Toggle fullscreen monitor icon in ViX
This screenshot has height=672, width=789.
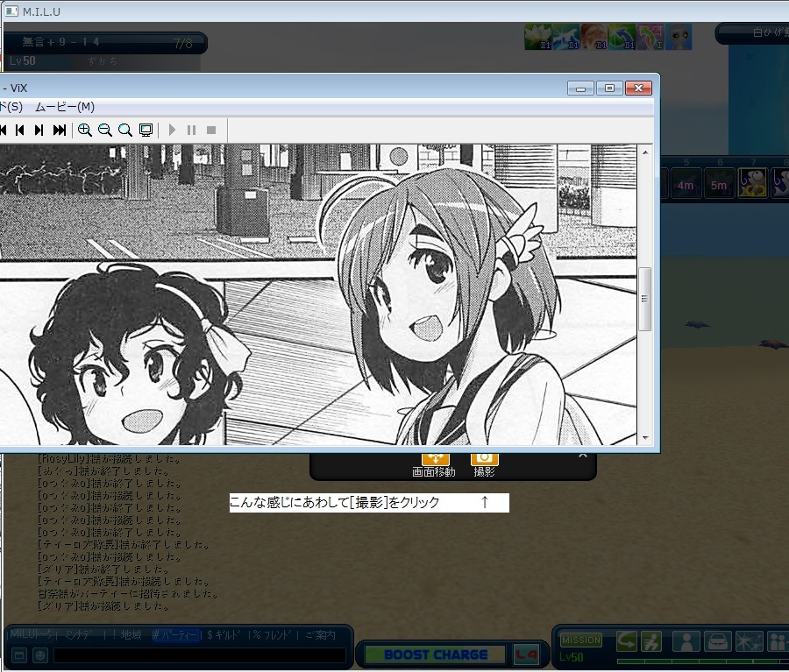pyautogui.click(x=146, y=131)
